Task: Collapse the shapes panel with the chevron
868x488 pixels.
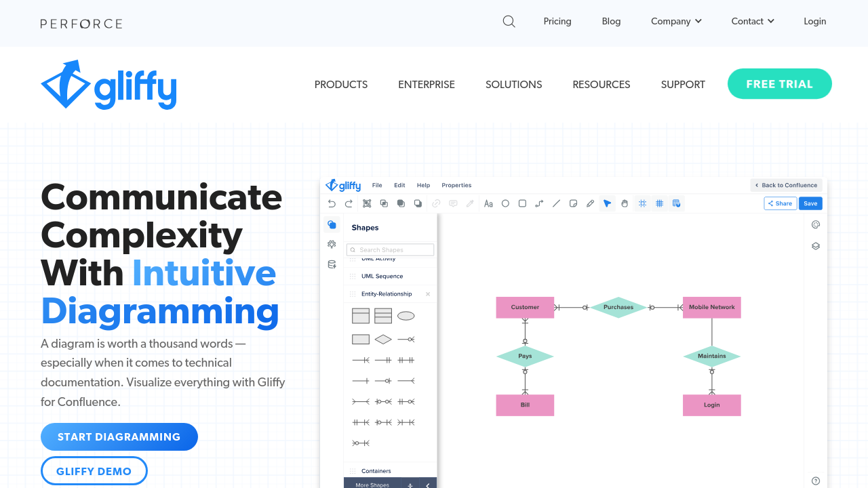Action: pos(428,485)
